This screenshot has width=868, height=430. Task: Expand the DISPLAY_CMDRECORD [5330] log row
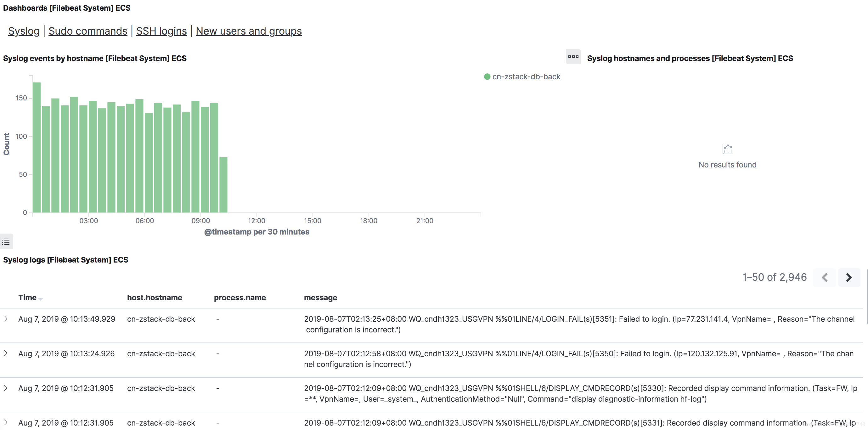6,388
